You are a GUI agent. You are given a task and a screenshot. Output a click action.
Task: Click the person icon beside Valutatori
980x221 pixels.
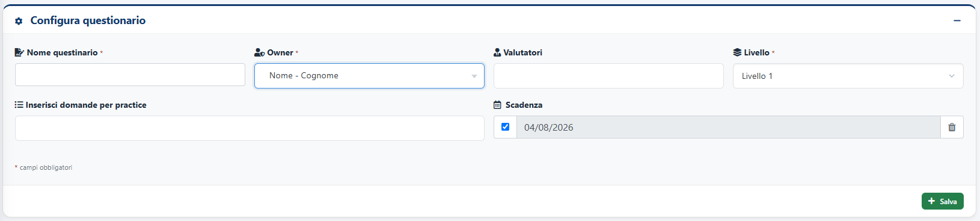(497, 52)
